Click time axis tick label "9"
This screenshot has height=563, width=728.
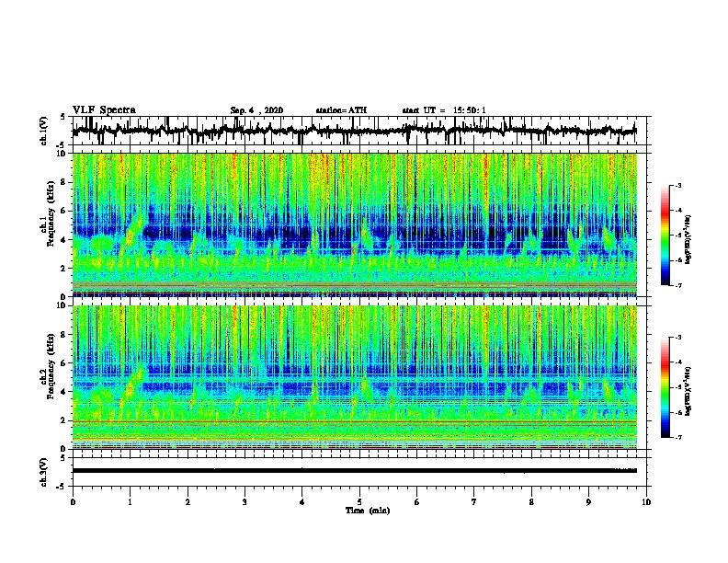coord(588,502)
